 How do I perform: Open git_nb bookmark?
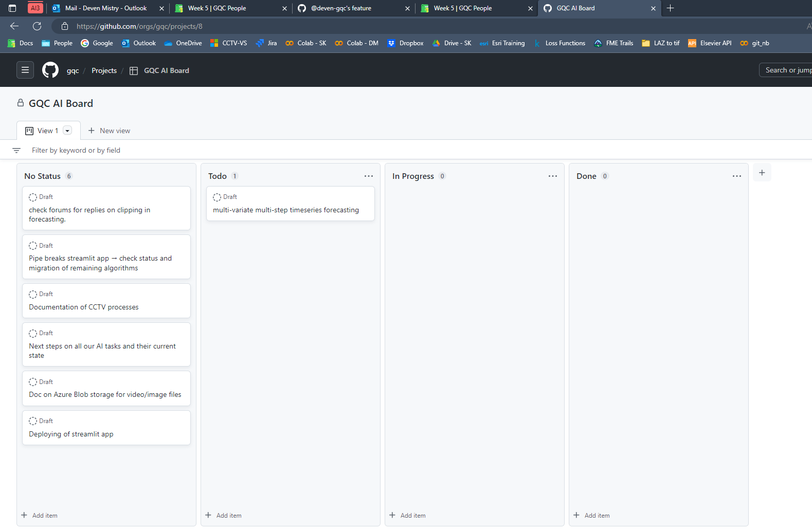pos(755,43)
